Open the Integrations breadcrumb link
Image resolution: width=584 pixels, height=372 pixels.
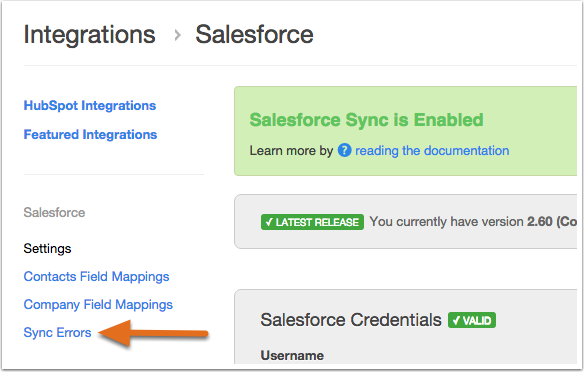(x=89, y=35)
